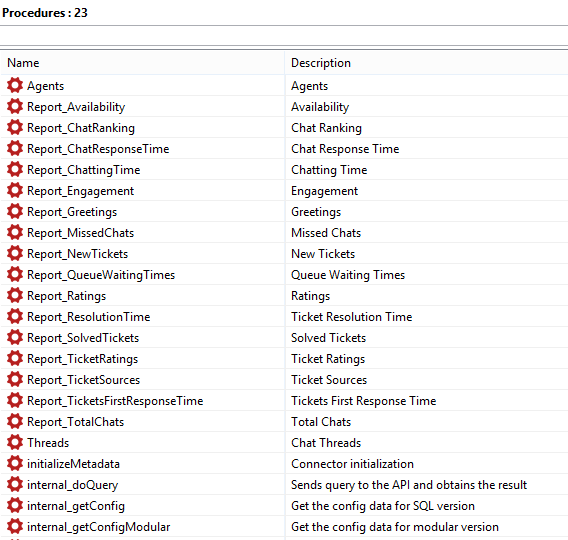Choose the Report_TicketsFirstResponseTime procedure
568x540 pixels.
pos(115,401)
